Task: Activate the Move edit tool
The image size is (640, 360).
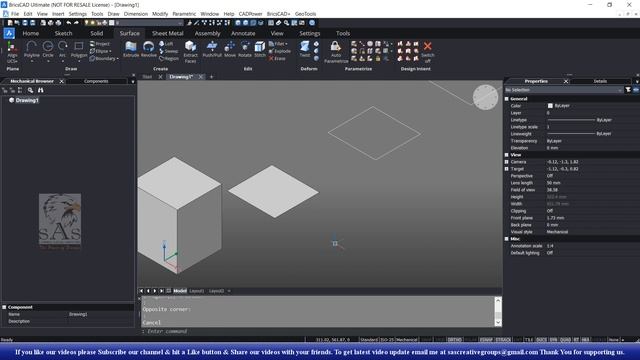Action: pos(230,49)
